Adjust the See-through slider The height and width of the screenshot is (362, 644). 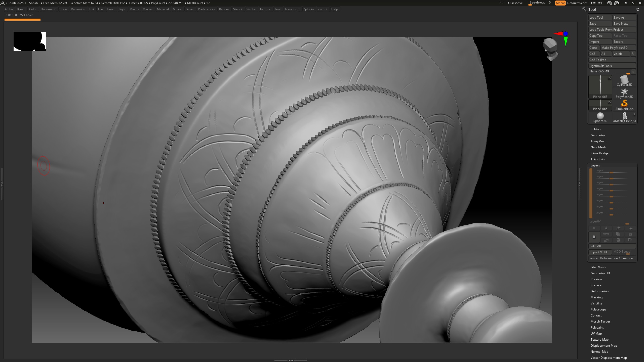[540, 3]
